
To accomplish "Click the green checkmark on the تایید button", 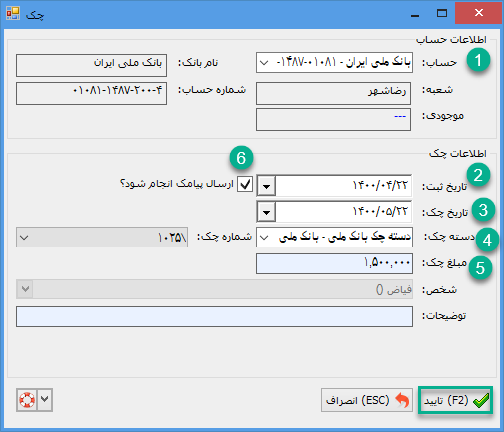I will [x=481, y=400].
